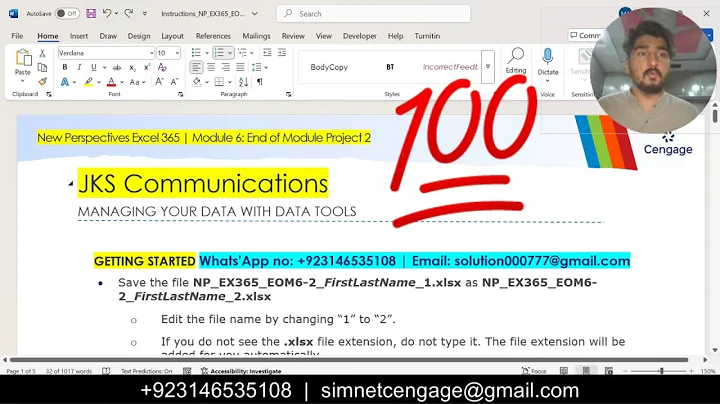The width and height of the screenshot is (720, 404).
Task: Click the 32 of 1017 words count
Action: click(68, 371)
